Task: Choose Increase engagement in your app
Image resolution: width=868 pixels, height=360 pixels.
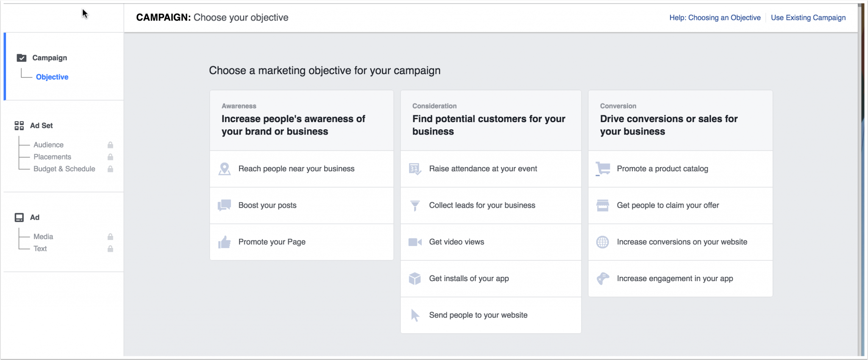Action: pos(680,279)
